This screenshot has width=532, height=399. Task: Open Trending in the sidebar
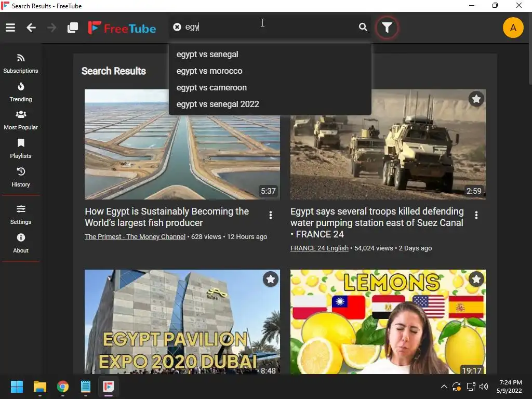coord(21,92)
